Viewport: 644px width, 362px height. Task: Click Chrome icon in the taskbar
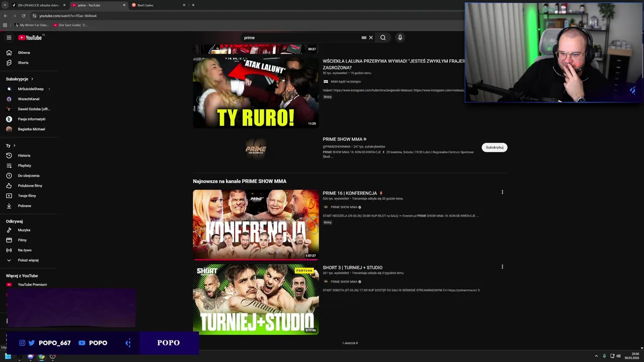click(41, 356)
